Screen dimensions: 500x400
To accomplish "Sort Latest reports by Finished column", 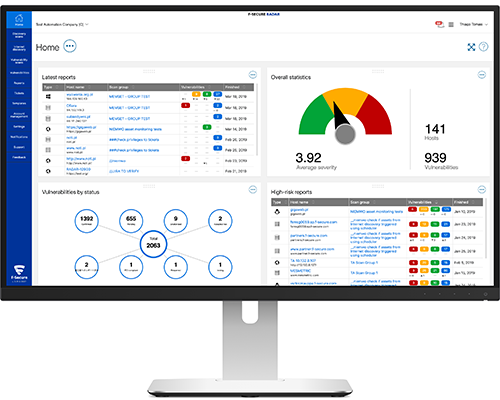I will [x=239, y=87].
